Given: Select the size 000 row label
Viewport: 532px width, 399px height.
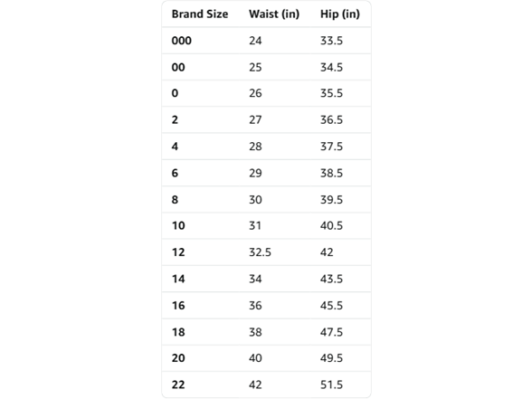Looking at the screenshot, I should click(x=182, y=41).
